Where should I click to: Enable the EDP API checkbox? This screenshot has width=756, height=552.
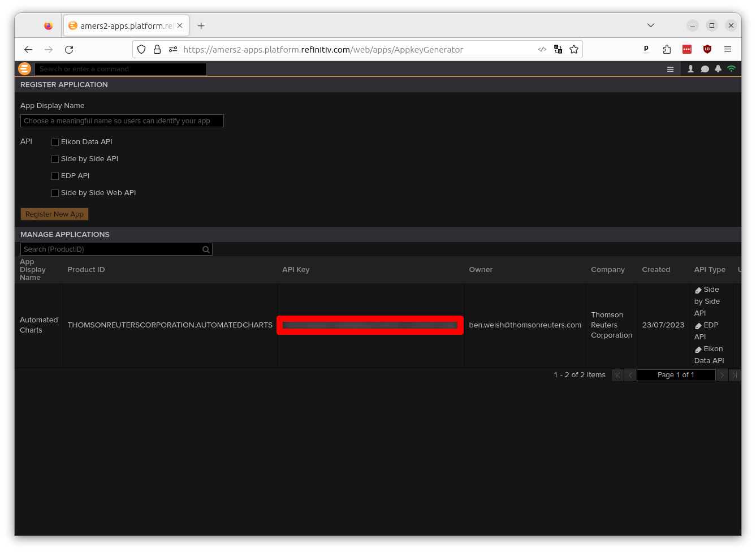point(55,176)
